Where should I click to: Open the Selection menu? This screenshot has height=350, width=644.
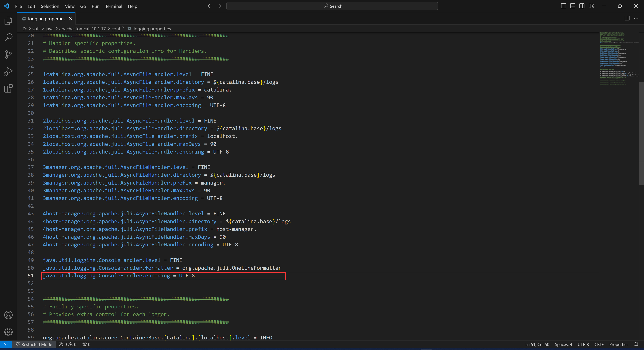point(50,6)
